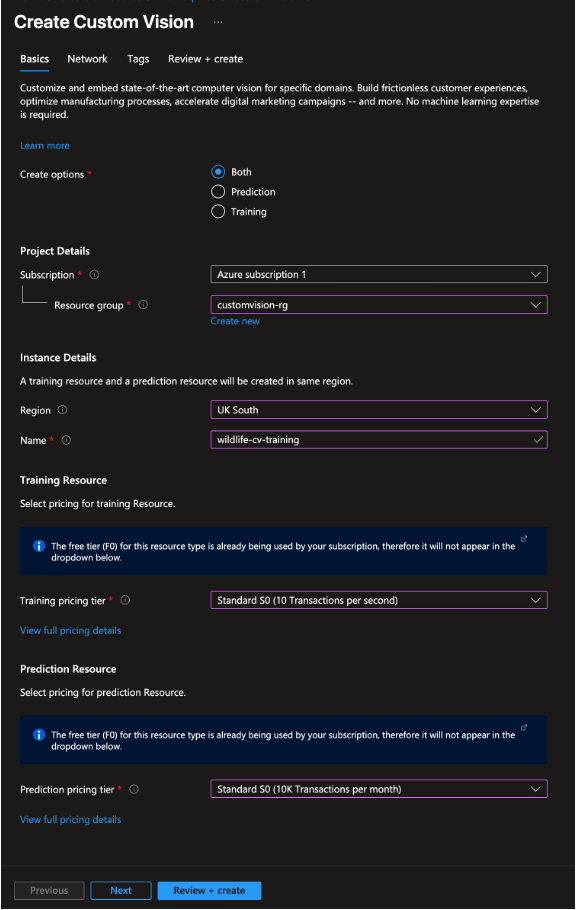Click the Name field containing wildlife-cv-training
Image resolution: width=576 pixels, height=910 pixels.
click(379, 440)
